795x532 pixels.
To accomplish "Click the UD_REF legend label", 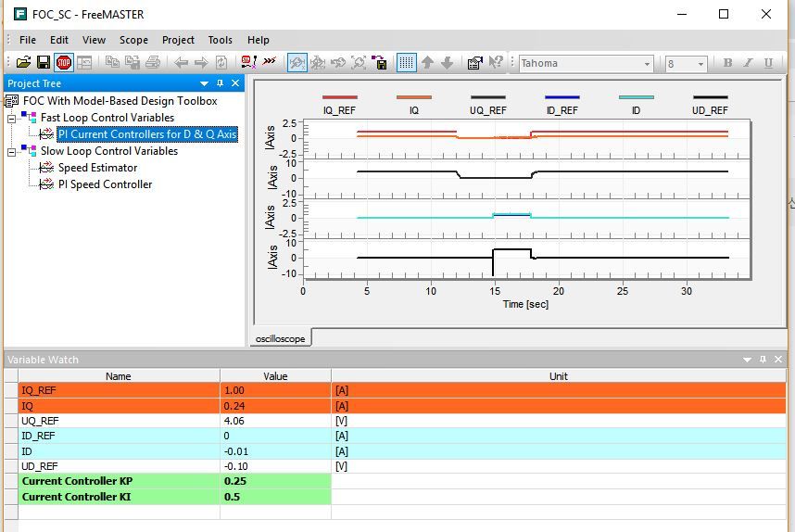I will (x=710, y=110).
